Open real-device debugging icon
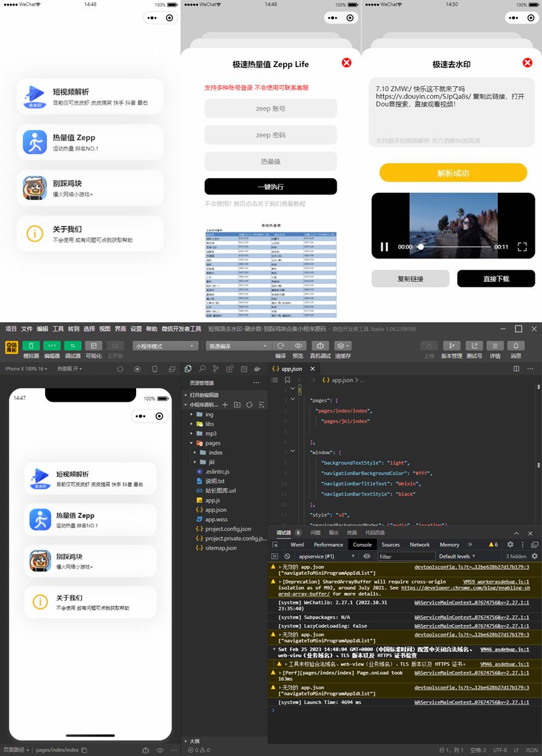Viewport: 542px width, 756px height. [320, 346]
